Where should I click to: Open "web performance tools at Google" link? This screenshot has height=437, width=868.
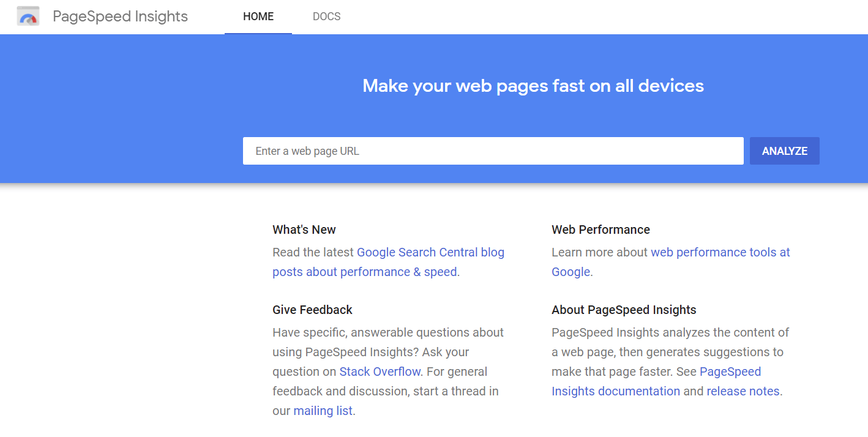tap(720, 252)
